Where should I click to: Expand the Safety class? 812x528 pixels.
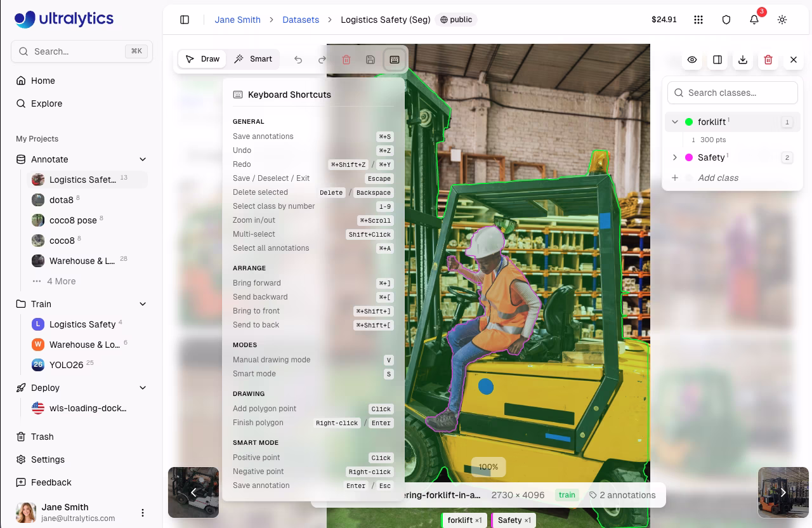[x=675, y=157]
